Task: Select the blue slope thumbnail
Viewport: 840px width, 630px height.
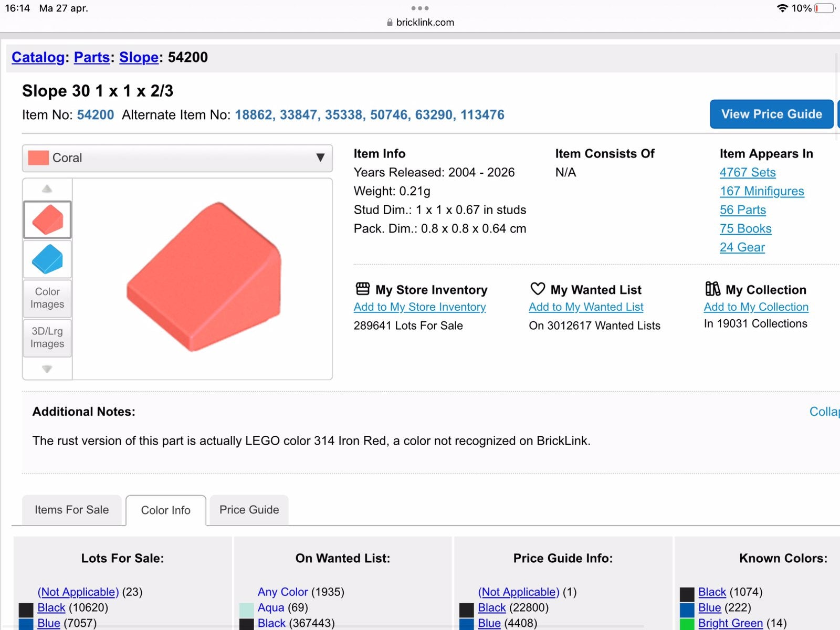Action: pyautogui.click(x=47, y=259)
